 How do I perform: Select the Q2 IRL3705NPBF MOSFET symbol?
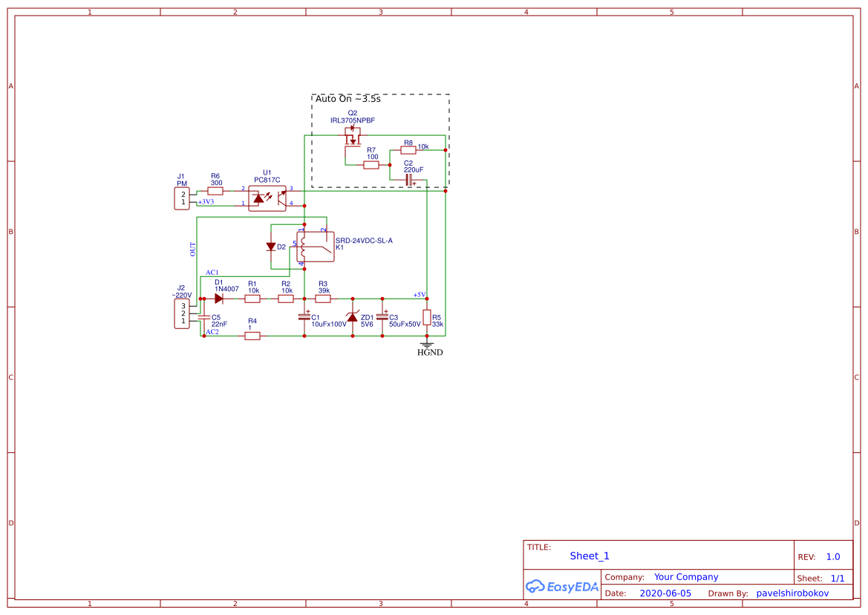pos(353,136)
